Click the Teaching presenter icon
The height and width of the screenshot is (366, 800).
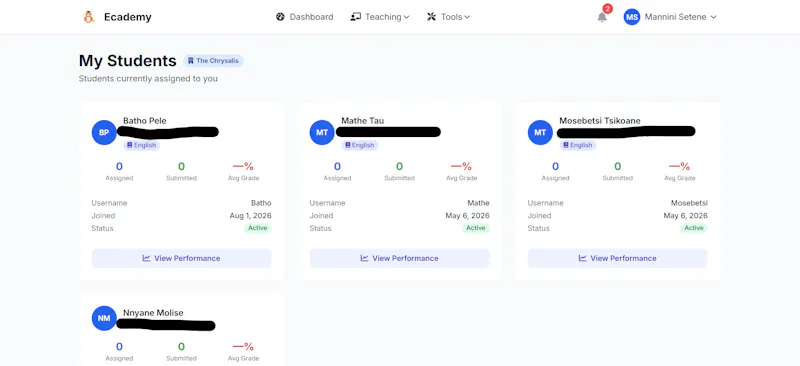(x=356, y=17)
